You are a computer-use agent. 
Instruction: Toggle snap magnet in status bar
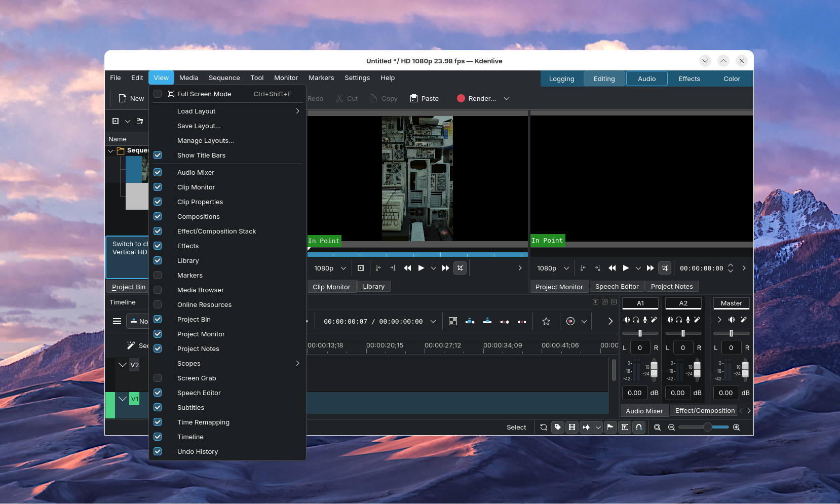coord(639,427)
